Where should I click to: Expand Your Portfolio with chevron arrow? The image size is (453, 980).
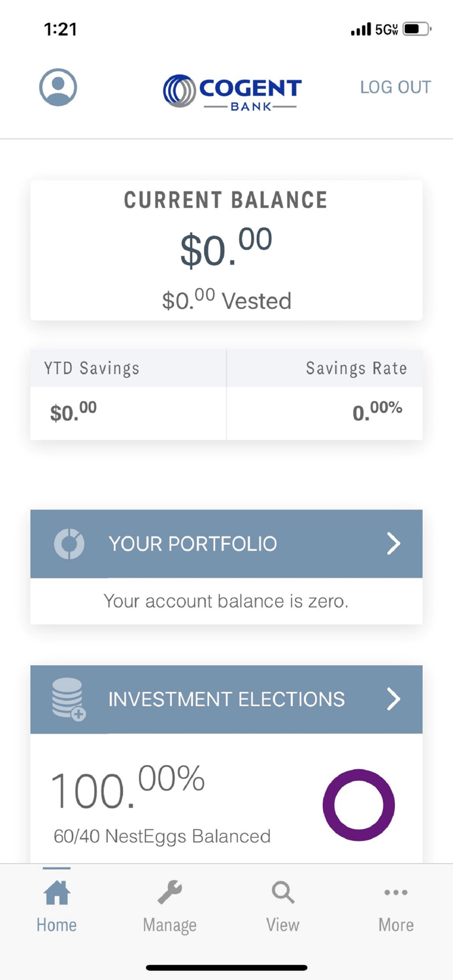[x=394, y=544]
